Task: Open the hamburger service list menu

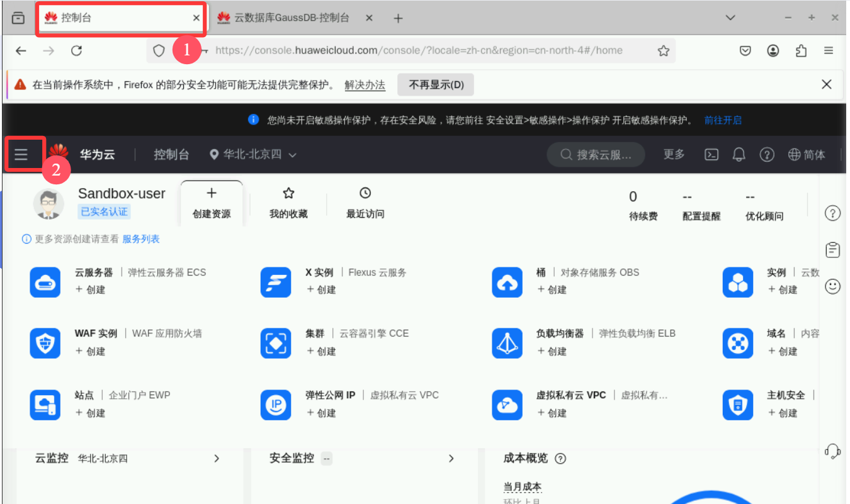Action: [x=21, y=154]
